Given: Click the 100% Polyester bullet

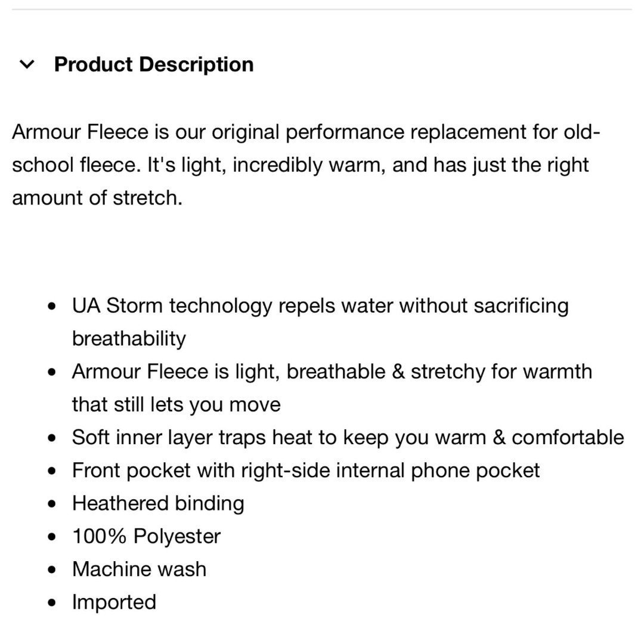Looking at the screenshot, I should pyautogui.click(x=146, y=537).
